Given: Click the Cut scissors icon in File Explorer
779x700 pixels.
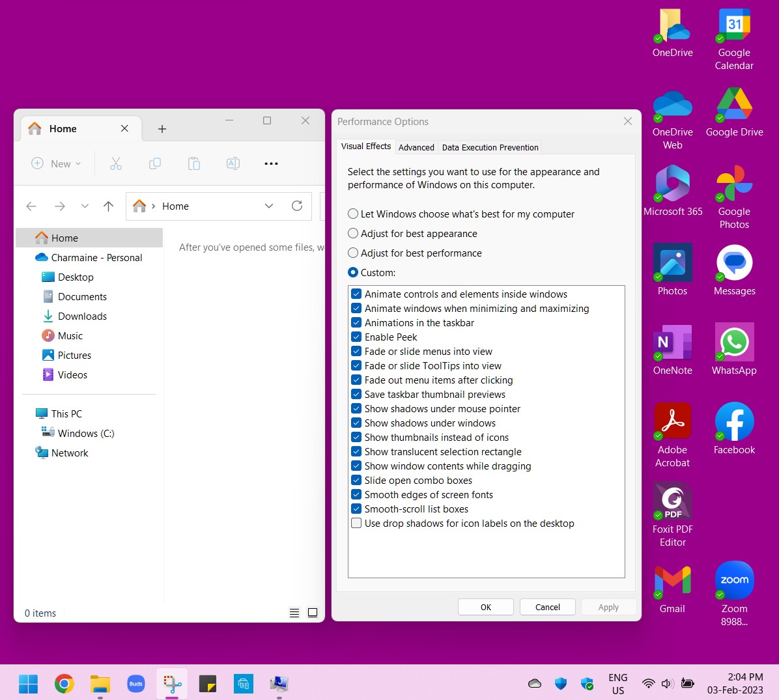Looking at the screenshot, I should coord(116,163).
